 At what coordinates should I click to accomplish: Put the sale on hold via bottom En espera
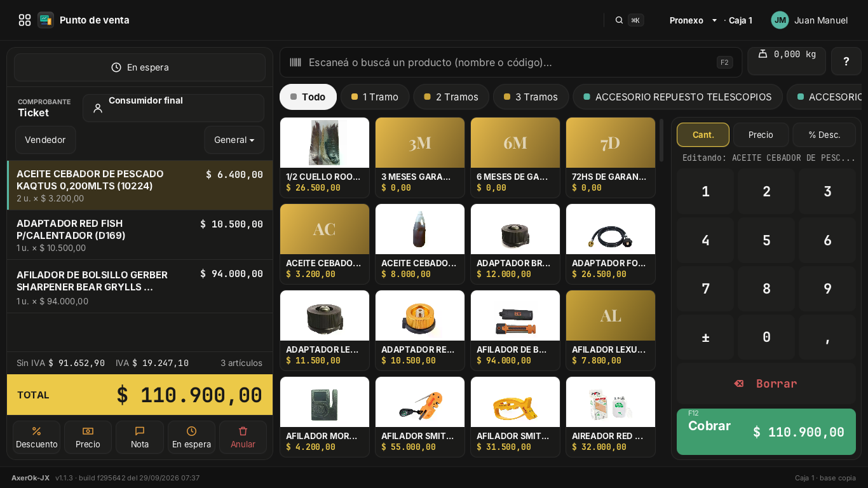pos(191,437)
